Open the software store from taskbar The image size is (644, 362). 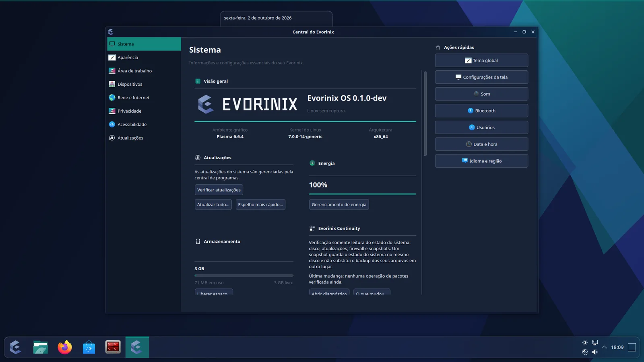(89, 347)
